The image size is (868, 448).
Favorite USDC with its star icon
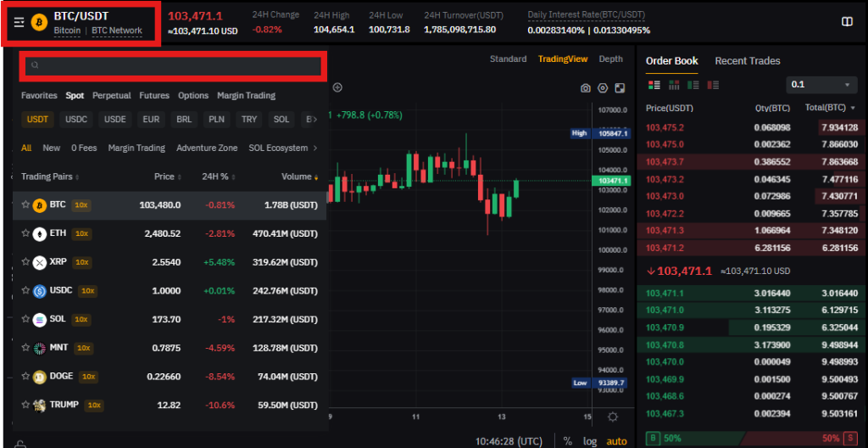coord(25,290)
